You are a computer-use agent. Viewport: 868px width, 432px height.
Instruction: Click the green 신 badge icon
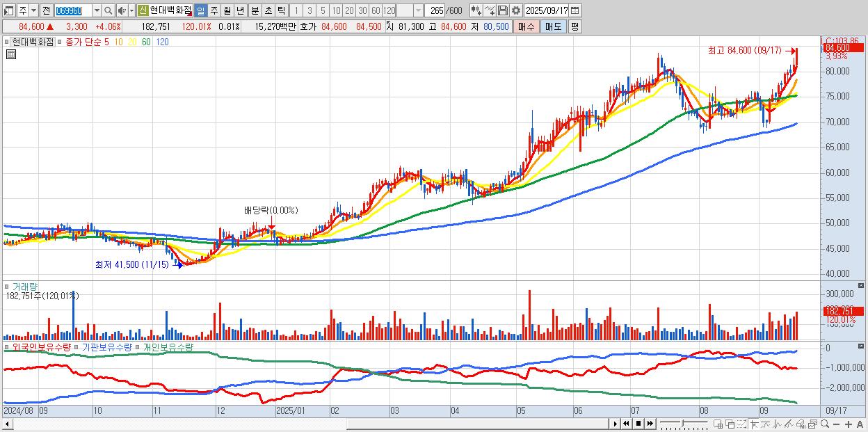tap(143, 10)
